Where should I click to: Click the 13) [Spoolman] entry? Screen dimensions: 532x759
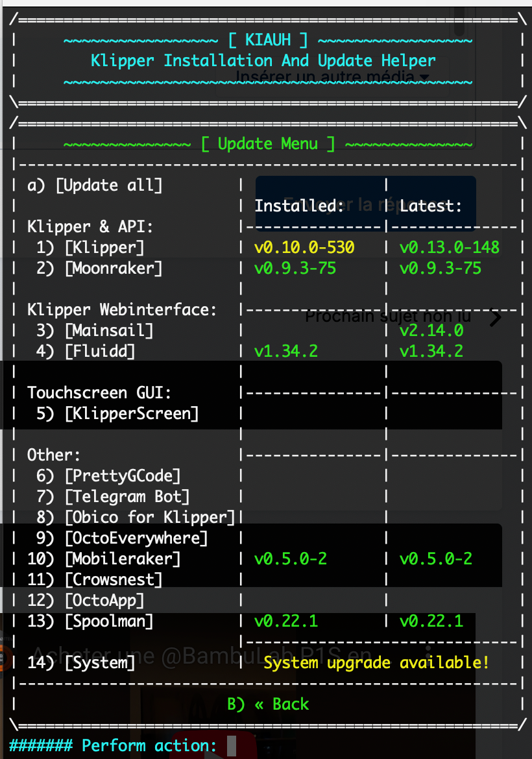90,621
